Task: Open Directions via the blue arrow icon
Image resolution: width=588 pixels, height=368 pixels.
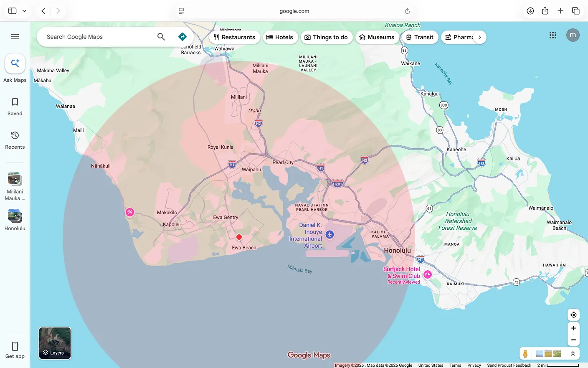Action: click(x=182, y=37)
